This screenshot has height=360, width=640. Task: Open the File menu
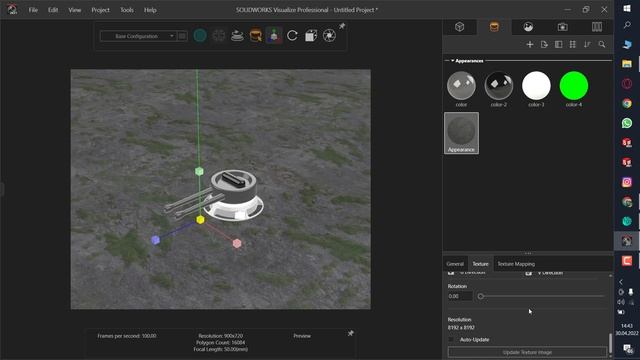(x=33, y=10)
